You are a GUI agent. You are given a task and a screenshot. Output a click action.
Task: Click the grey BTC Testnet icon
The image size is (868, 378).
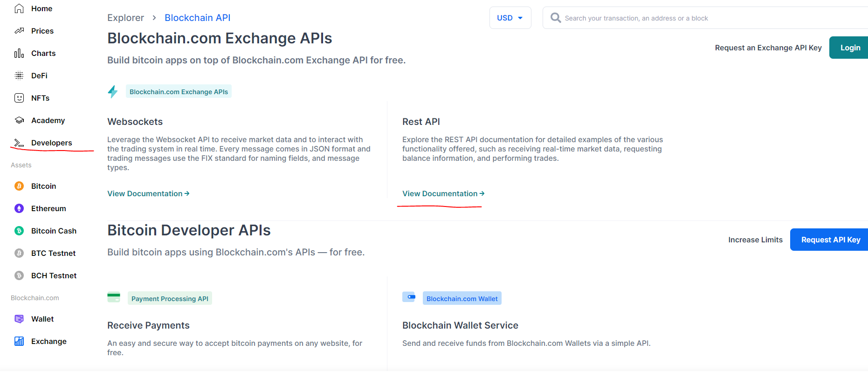click(x=19, y=253)
